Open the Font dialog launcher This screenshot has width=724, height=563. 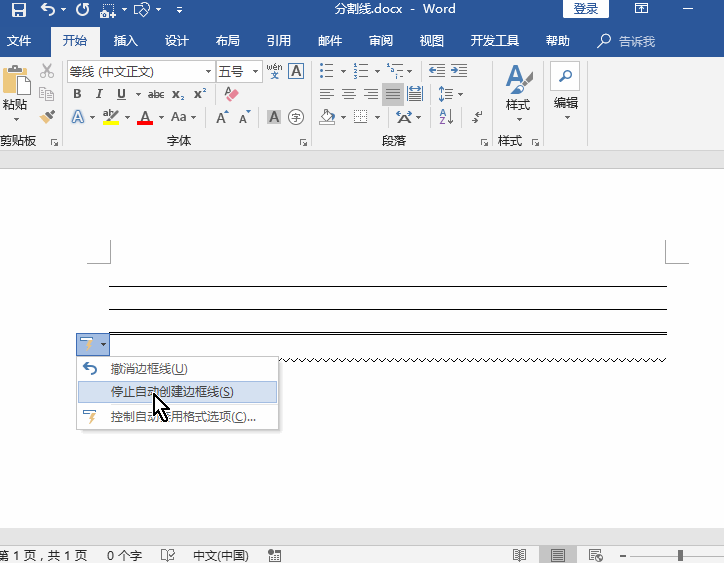[303, 143]
